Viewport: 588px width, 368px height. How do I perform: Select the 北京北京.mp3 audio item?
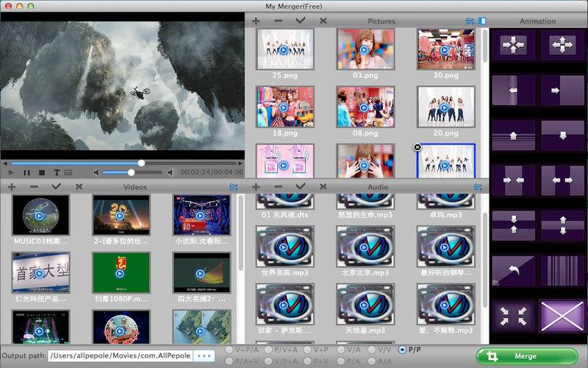pos(365,247)
